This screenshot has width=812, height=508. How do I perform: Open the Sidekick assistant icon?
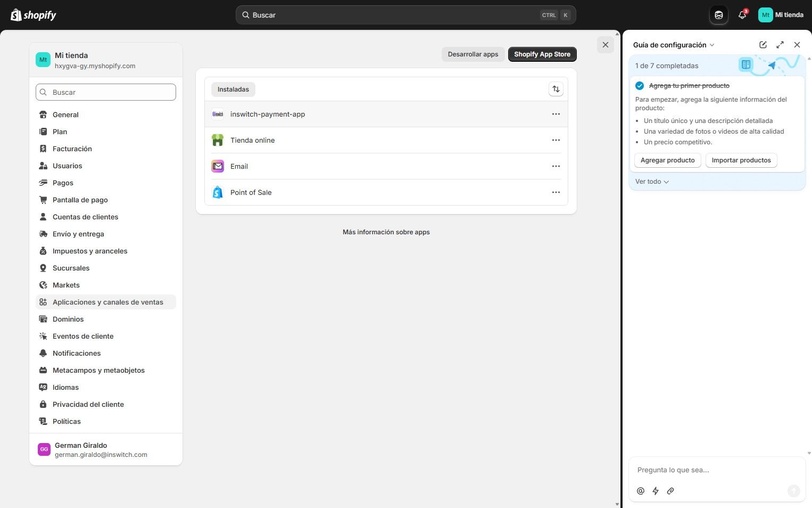pyautogui.click(x=719, y=15)
